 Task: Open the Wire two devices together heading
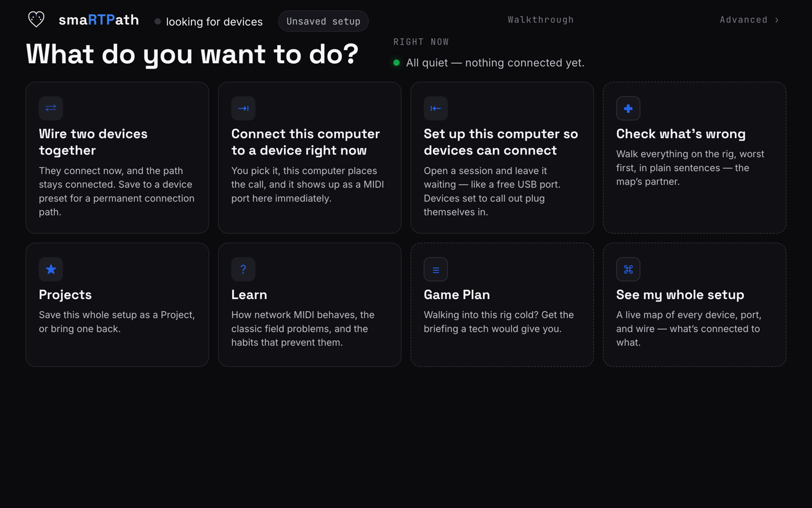click(x=93, y=142)
